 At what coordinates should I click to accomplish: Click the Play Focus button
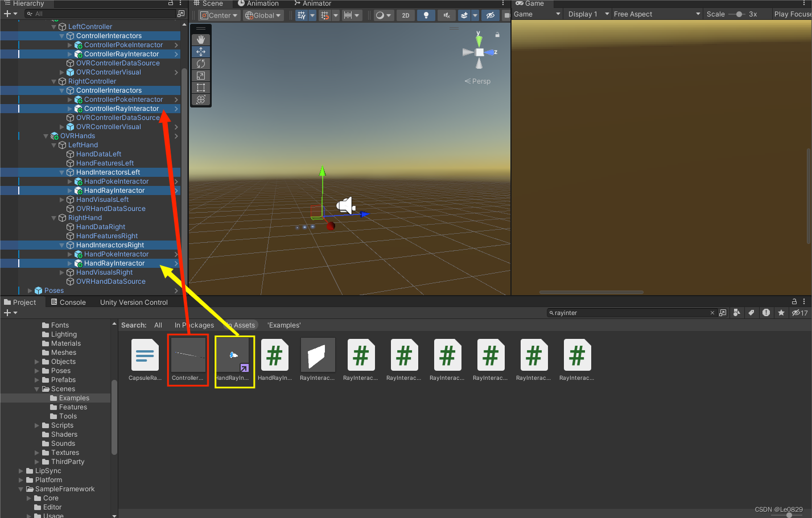tap(794, 14)
